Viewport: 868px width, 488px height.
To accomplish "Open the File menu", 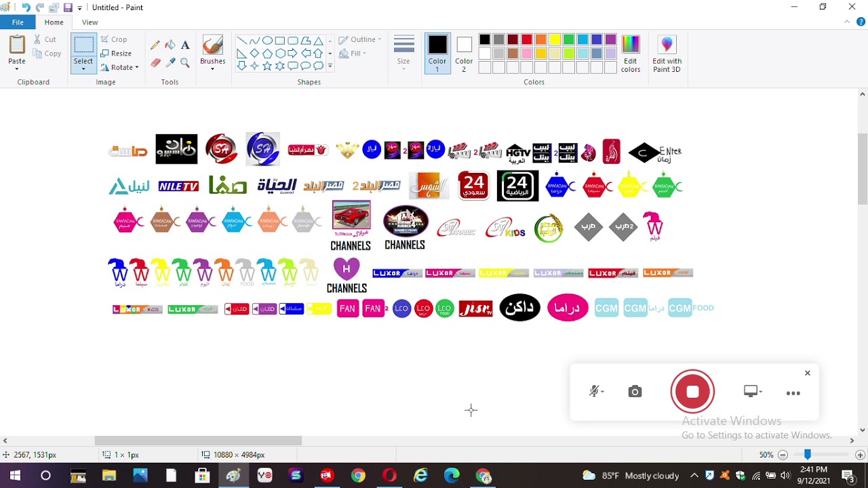I will [x=18, y=22].
